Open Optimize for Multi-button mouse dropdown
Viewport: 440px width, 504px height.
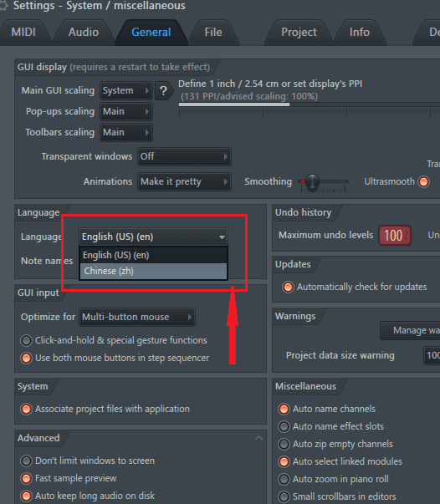pyautogui.click(x=137, y=318)
